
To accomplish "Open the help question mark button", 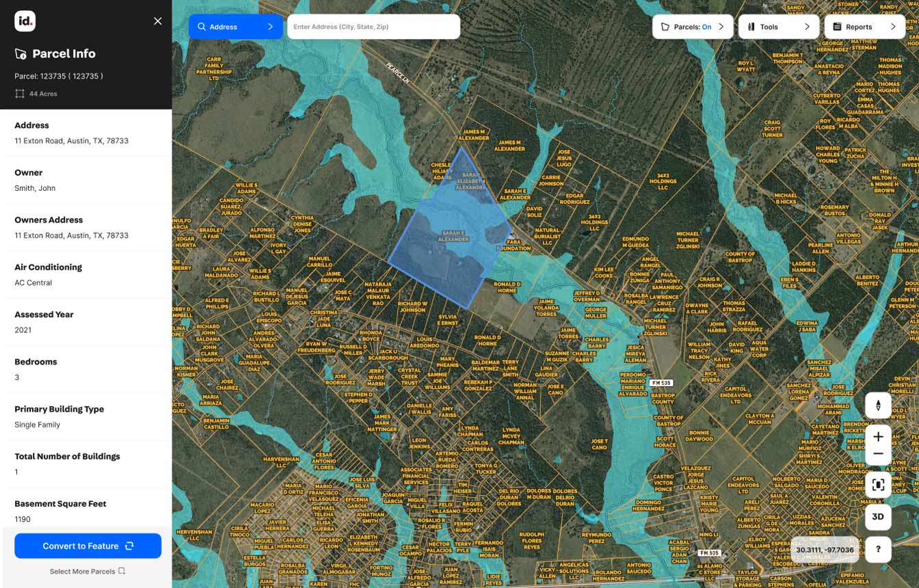I will coord(879,549).
